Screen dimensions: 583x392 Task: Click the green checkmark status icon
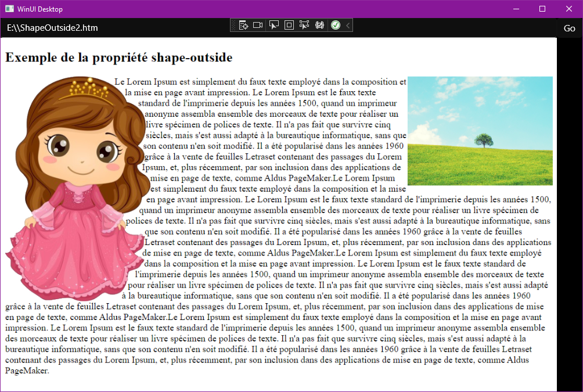click(336, 26)
